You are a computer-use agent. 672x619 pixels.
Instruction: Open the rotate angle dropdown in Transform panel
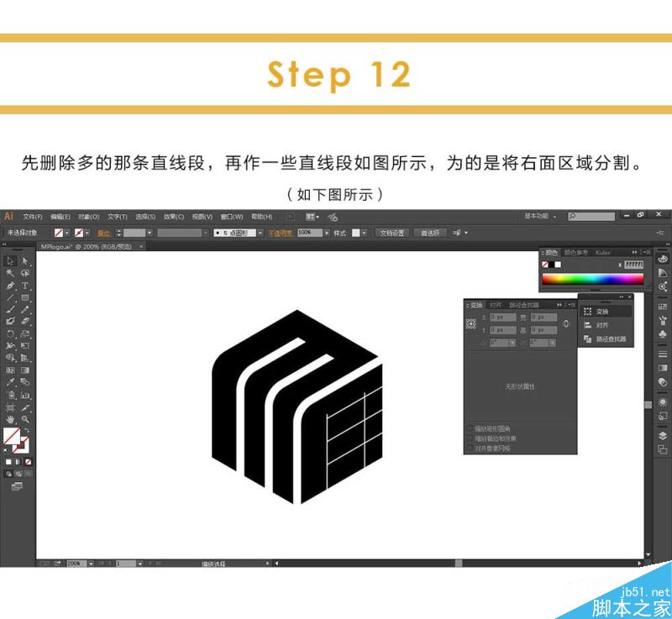point(512,343)
